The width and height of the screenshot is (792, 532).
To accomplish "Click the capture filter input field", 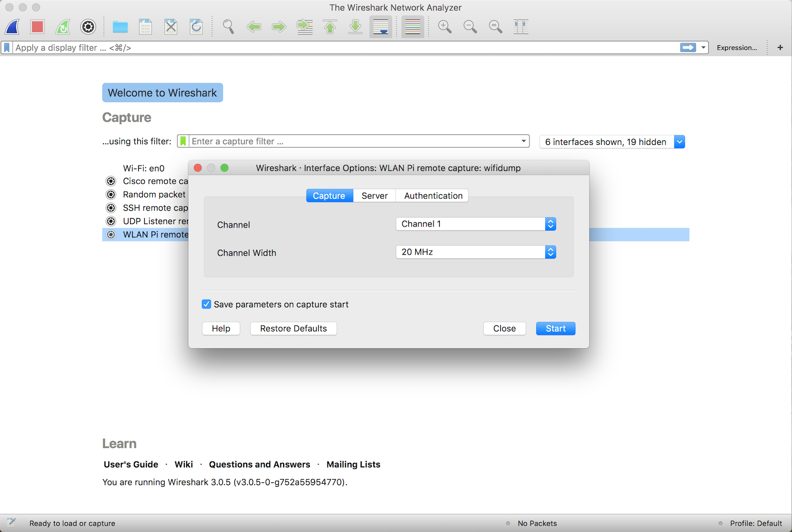I will [x=354, y=141].
